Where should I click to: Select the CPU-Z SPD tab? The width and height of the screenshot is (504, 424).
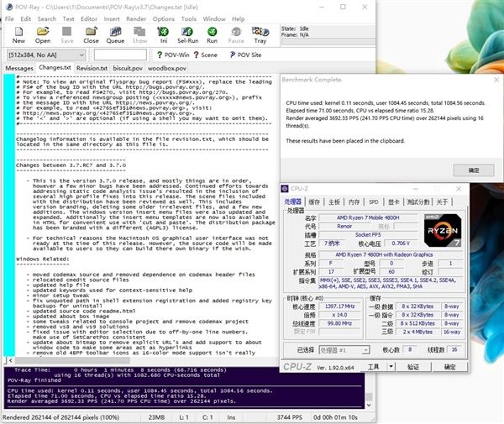coord(374,202)
